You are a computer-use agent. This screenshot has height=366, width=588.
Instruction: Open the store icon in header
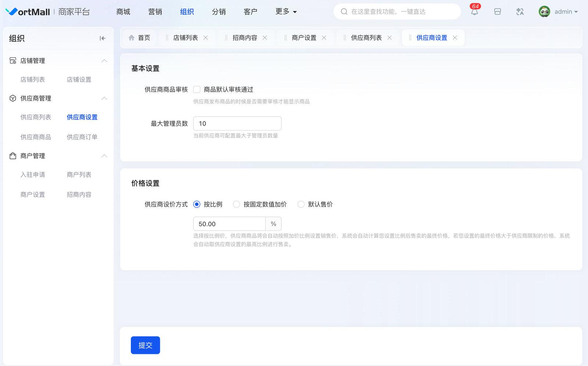click(x=497, y=12)
